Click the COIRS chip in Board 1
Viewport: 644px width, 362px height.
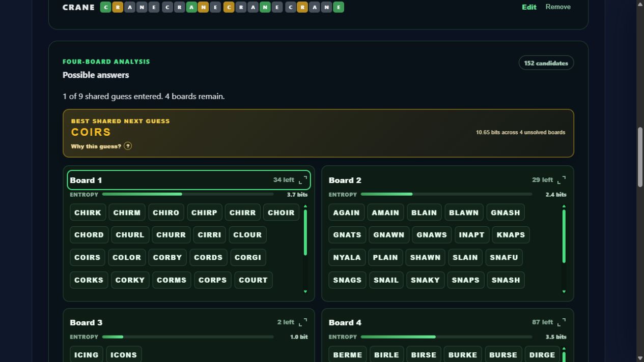tap(88, 257)
